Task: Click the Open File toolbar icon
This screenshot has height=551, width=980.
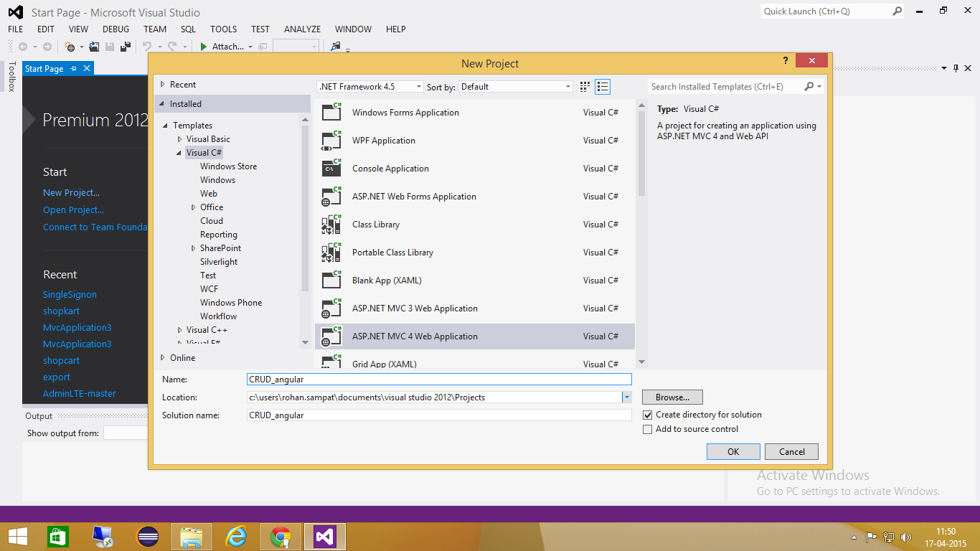Action: pyautogui.click(x=95, y=47)
